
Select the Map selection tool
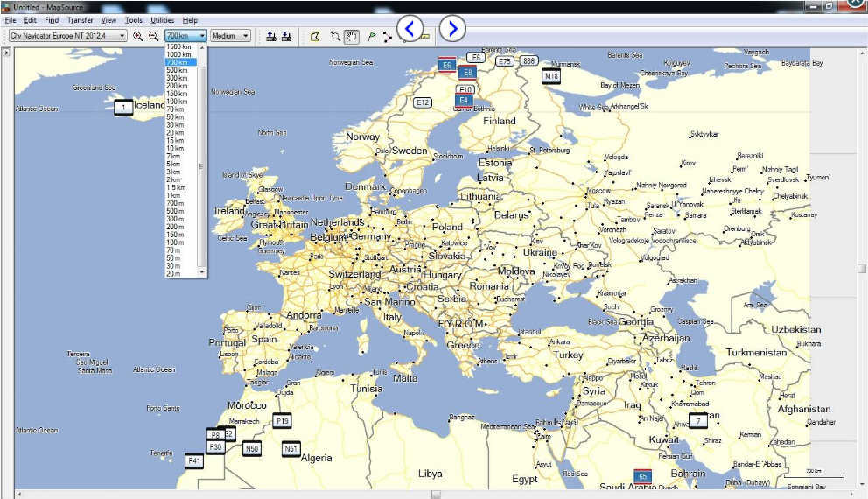[x=315, y=37]
